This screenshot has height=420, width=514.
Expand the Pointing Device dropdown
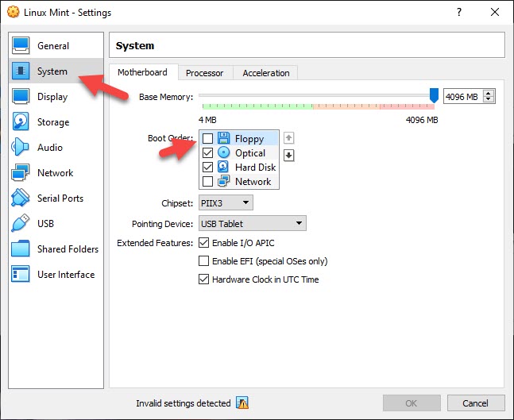tap(252, 224)
